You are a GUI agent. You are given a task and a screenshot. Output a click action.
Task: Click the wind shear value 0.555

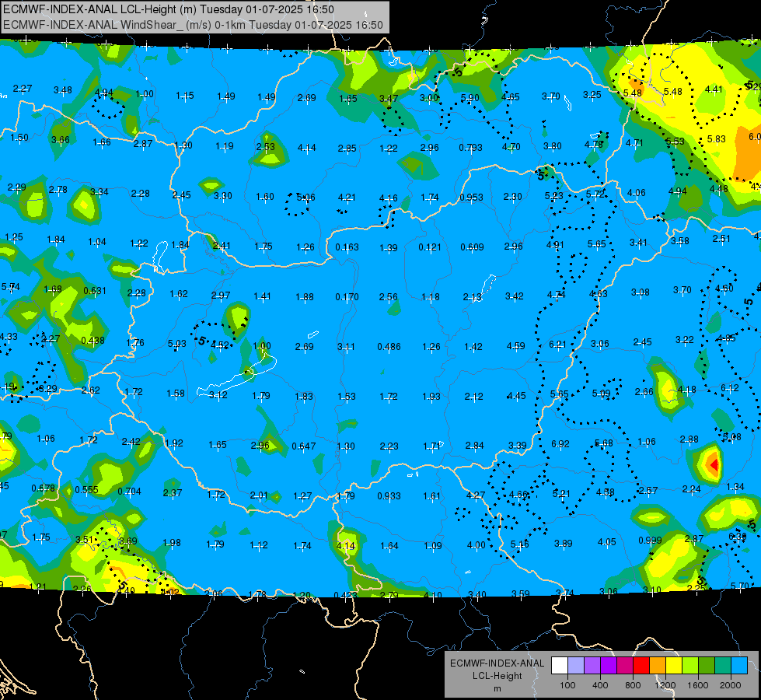86,490
